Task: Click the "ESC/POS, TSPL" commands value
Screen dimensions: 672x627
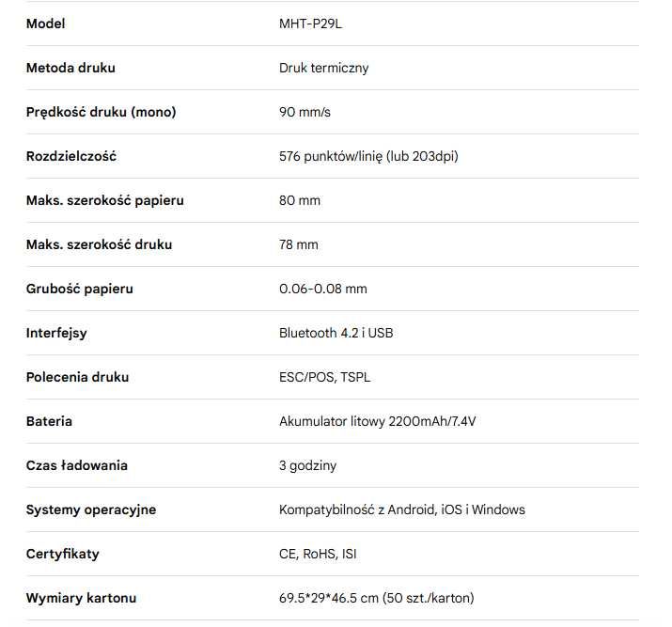Action: [x=324, y=377]
